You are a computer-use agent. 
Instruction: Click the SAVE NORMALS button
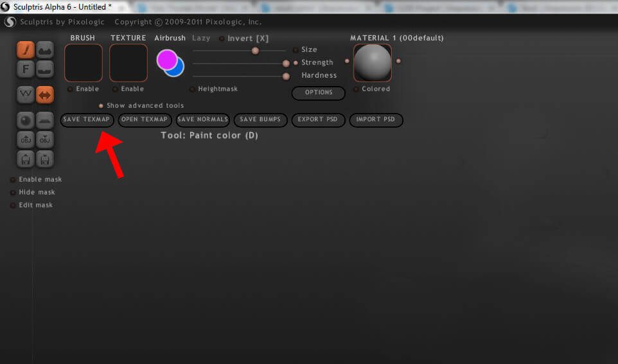click(202, 119)
